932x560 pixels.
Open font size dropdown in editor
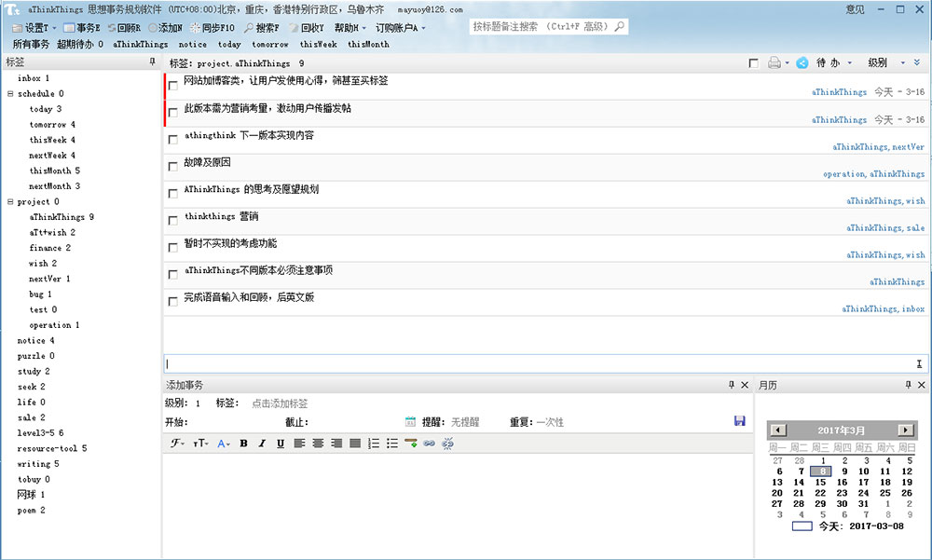click(201, 444)
